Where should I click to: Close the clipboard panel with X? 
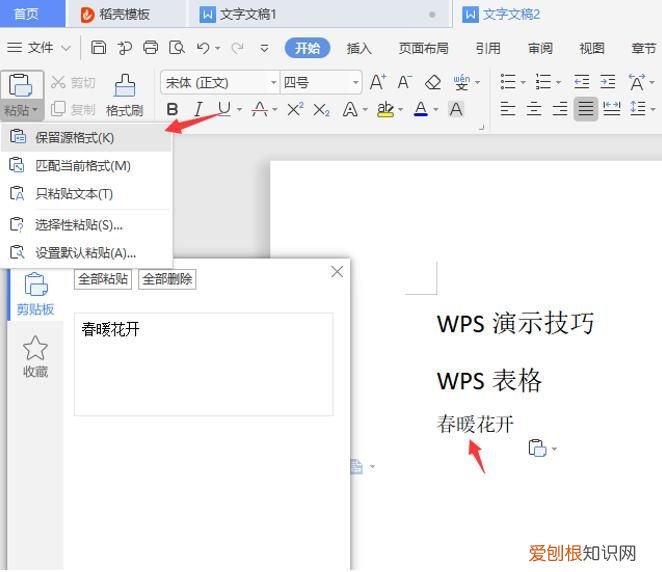coord(337,272)
